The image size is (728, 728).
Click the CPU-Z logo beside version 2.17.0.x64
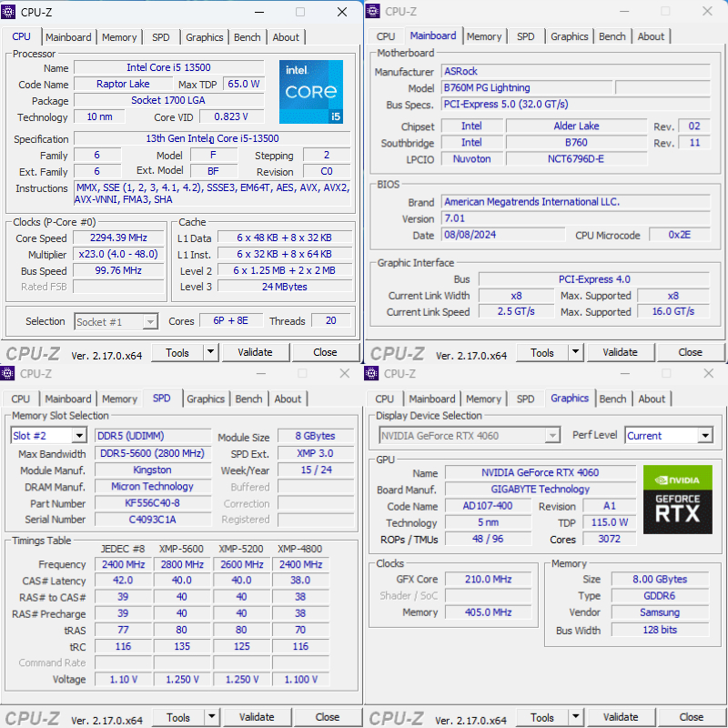[x=396, y=717]
